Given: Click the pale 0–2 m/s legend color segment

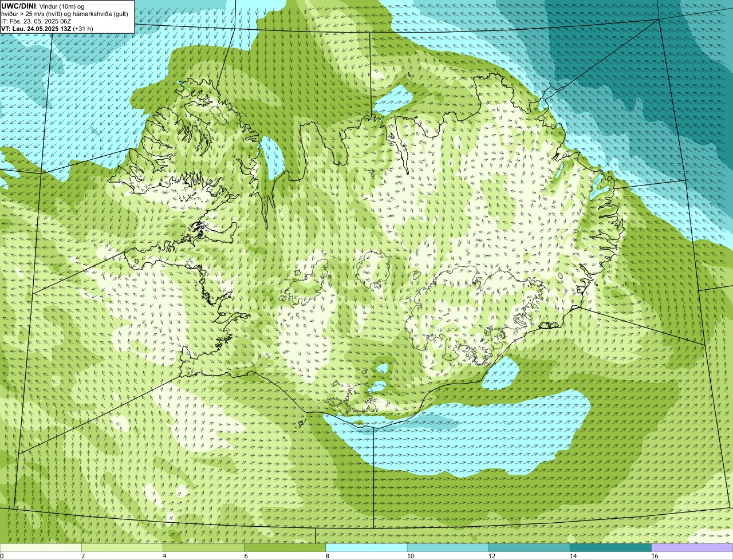Looking at the screenshot, I should click(x=41, y=547).
